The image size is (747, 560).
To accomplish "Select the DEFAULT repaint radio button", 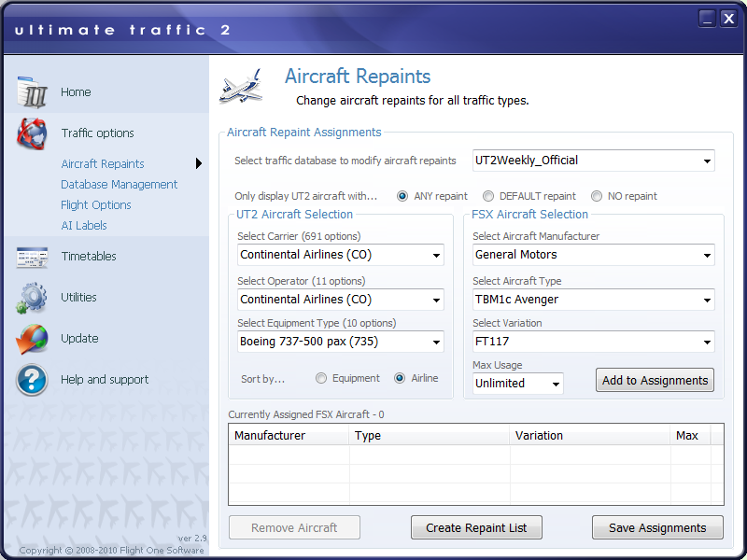I will point(487,196).
